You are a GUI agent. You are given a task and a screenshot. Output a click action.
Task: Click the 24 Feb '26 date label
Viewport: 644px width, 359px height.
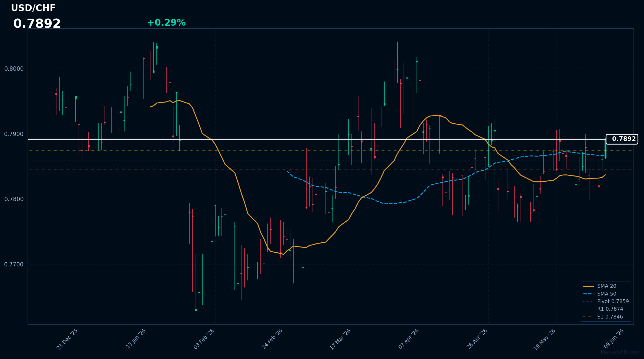[272, 339]
